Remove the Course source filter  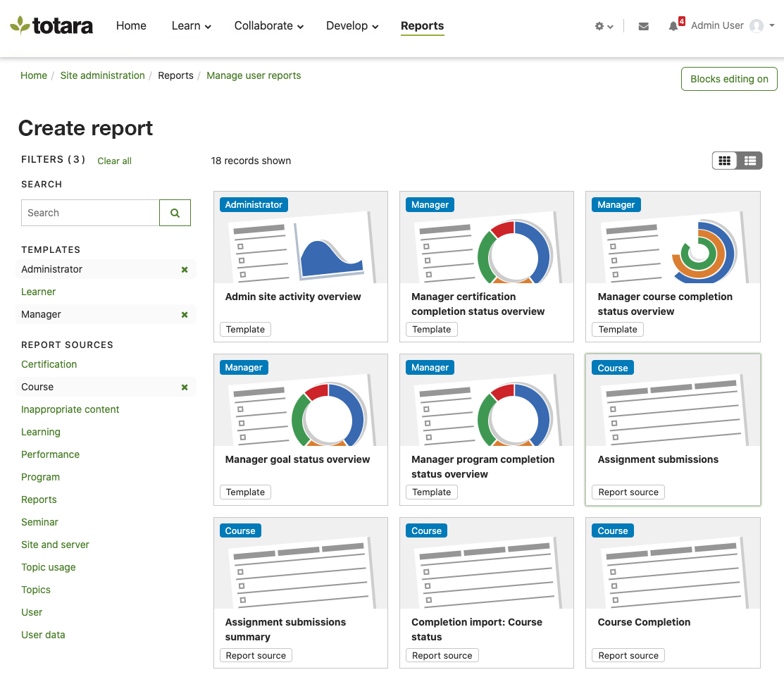coord(185,387)
